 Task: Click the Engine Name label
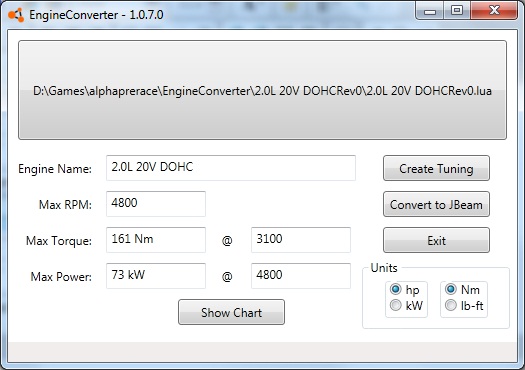55,169
